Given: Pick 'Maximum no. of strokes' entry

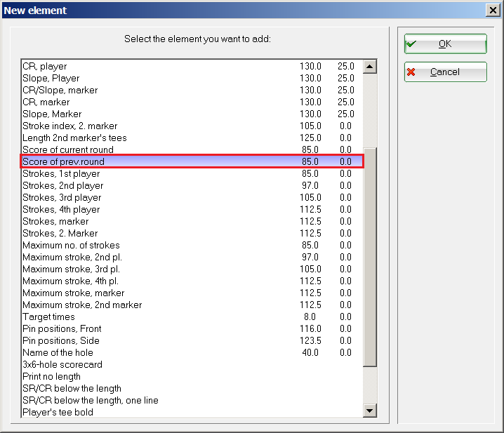Looking at the screenshot, I should pos(71,246).
